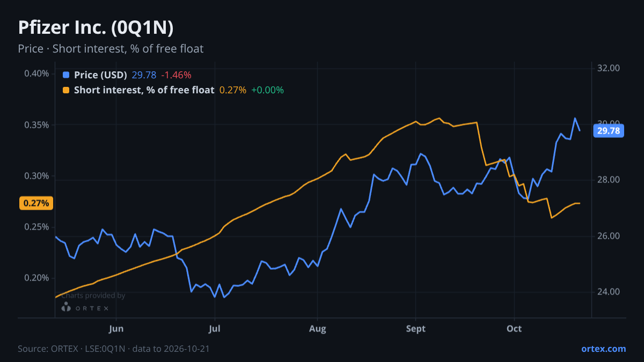This screenshot has width=644, height=362.
Task: Click the 0.25% left axis label
Action: click(x=36, y=227)
